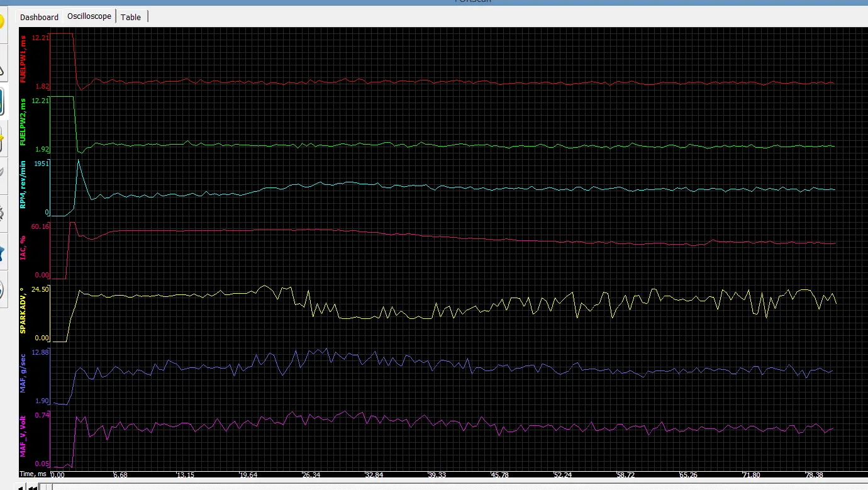Click the 0.74 MAF_V maximum value
This screenshot has height=490, width=868.
42,415
